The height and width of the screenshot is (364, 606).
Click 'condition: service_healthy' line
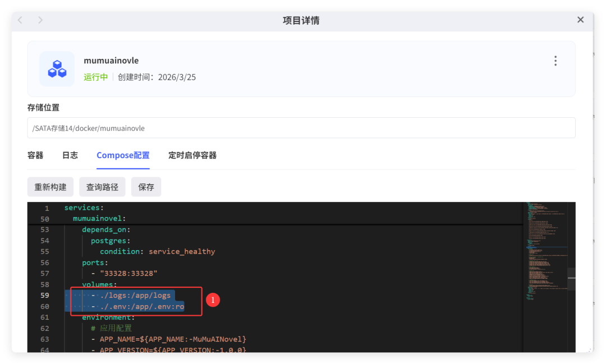tap(157, 252)
